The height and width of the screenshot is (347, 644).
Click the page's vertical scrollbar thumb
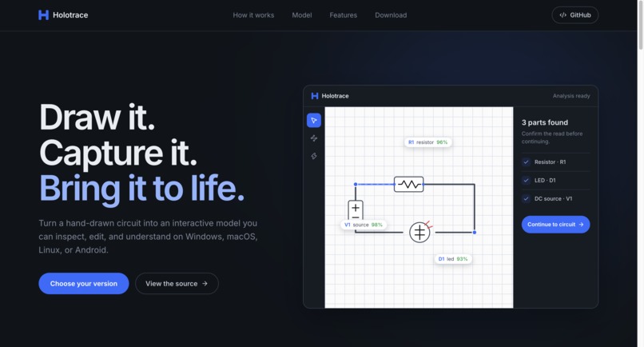pos(640,26)
